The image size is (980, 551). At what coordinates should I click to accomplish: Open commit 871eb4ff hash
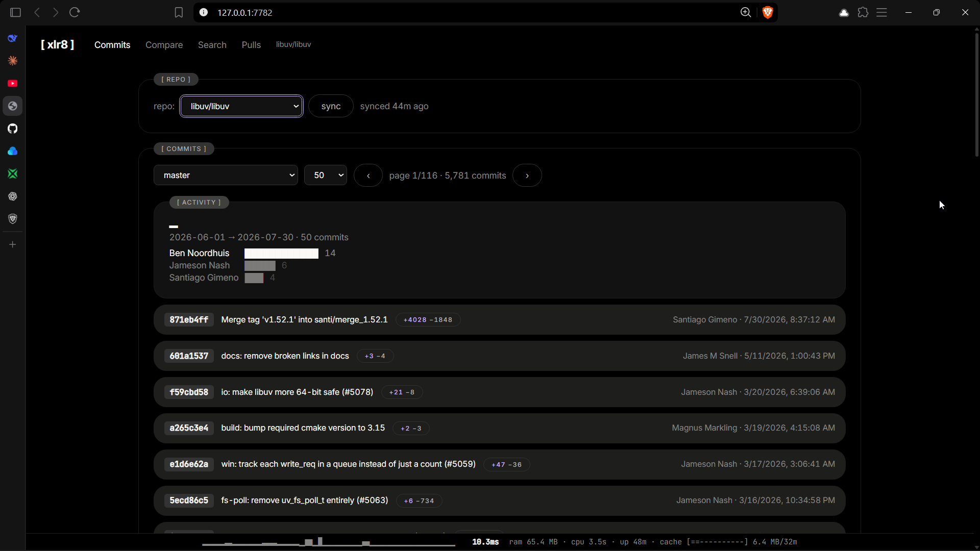pos(189,320)
